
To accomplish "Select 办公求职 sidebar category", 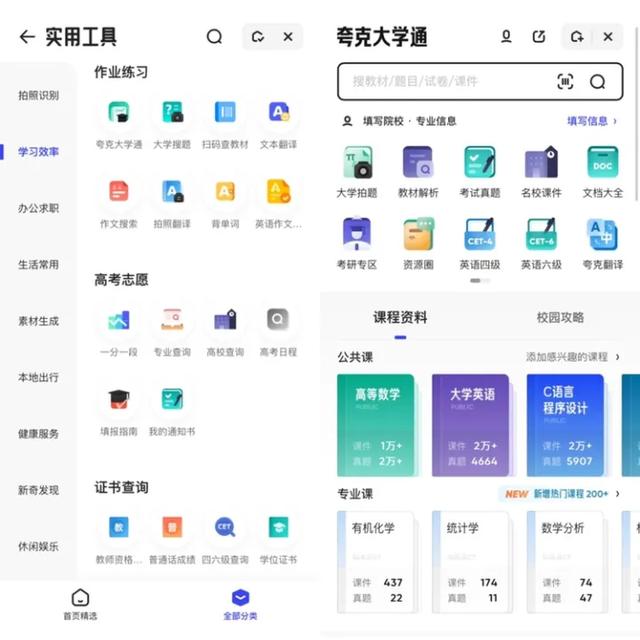I will 38,208.
